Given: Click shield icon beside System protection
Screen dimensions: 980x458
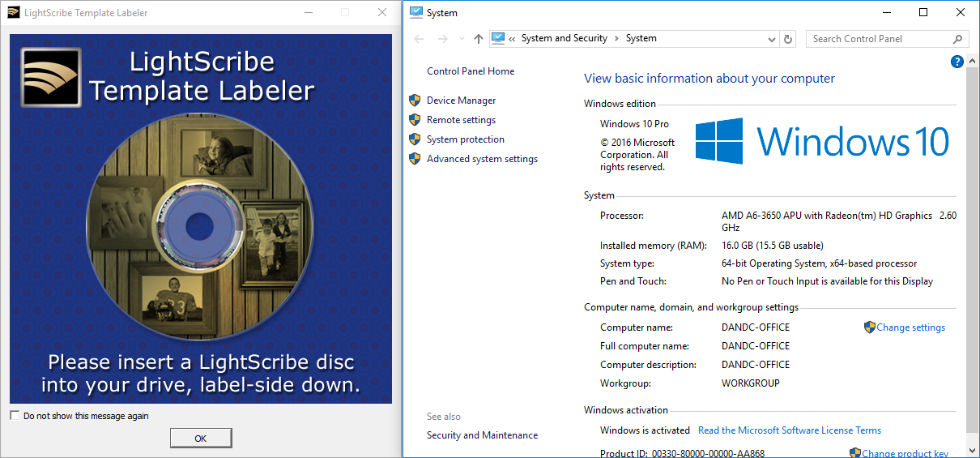Looking at the screenshot, I should pos(415,139).
